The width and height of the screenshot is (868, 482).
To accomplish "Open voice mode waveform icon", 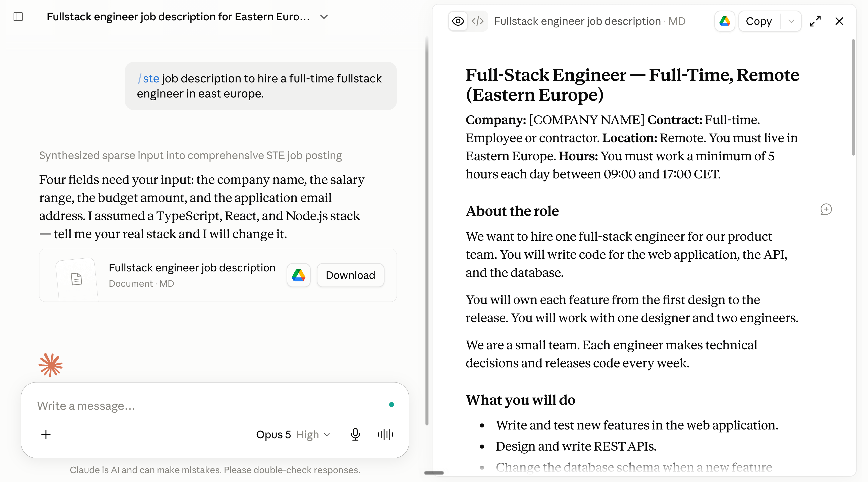I will (386, 434).
